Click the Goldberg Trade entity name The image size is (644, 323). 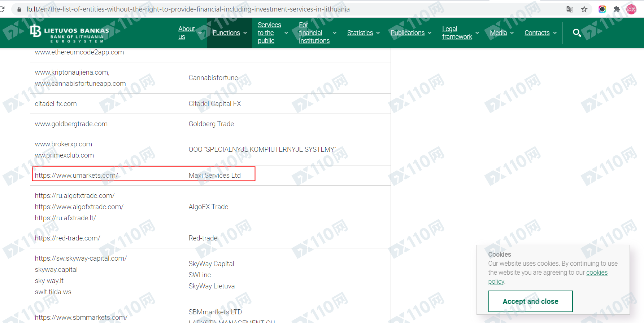pos(211,124)
